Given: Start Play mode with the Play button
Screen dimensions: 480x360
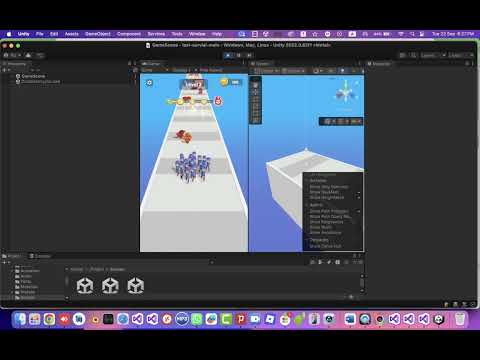Looking at the screenshot, I should pos(228,55).
